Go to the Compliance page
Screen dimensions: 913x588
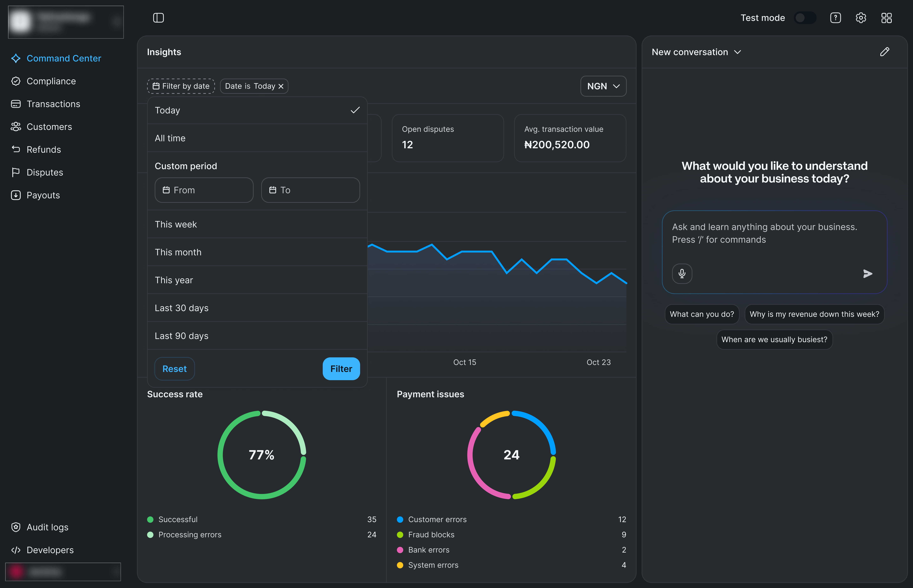tap(51, 81)
